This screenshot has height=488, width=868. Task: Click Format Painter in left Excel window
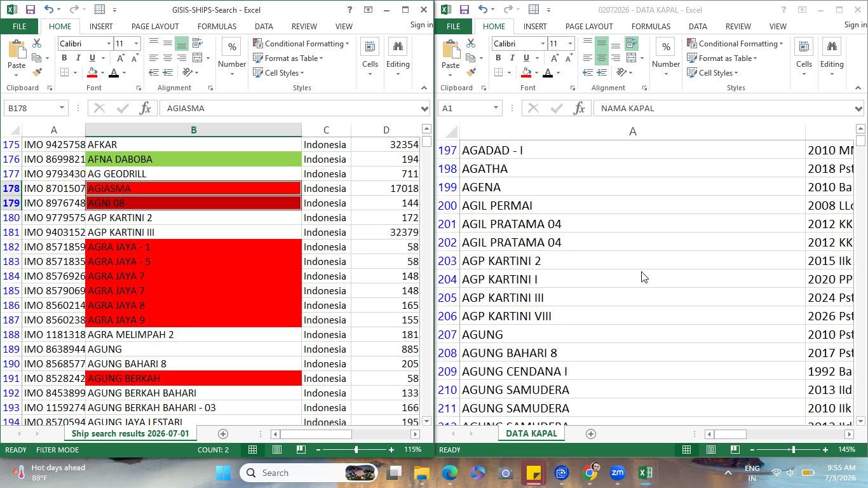pyautogui.click(x=37, y=72)
